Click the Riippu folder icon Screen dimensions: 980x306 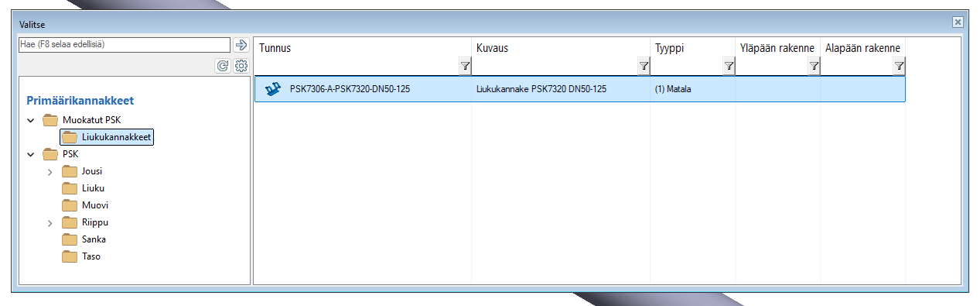(x=70, y=222)
